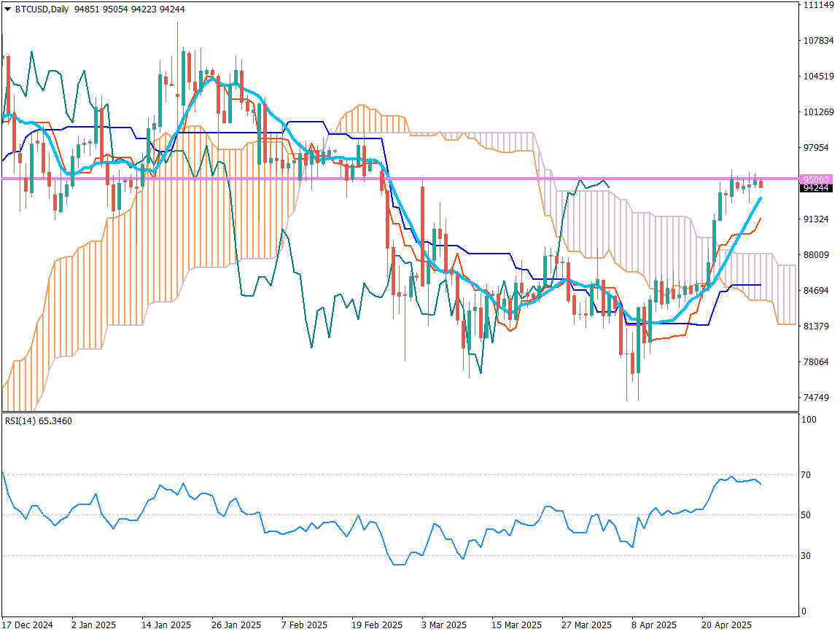Click the 74749 price scale label
This screenshot has width=840, height=634.
click(x=815, y=398)
